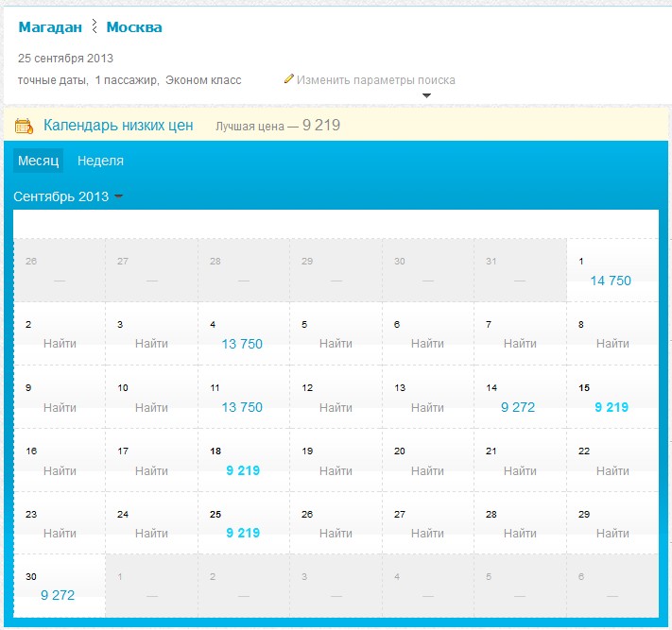The image size is (672, 630).
Task: Switch to the Неделя tab
Action: tap(100, 161)
